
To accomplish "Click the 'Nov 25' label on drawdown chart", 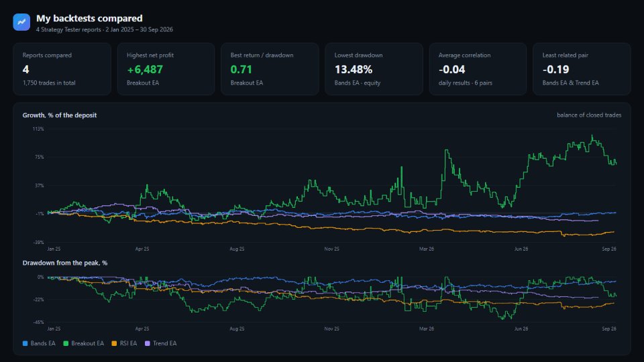I will 331,328.
